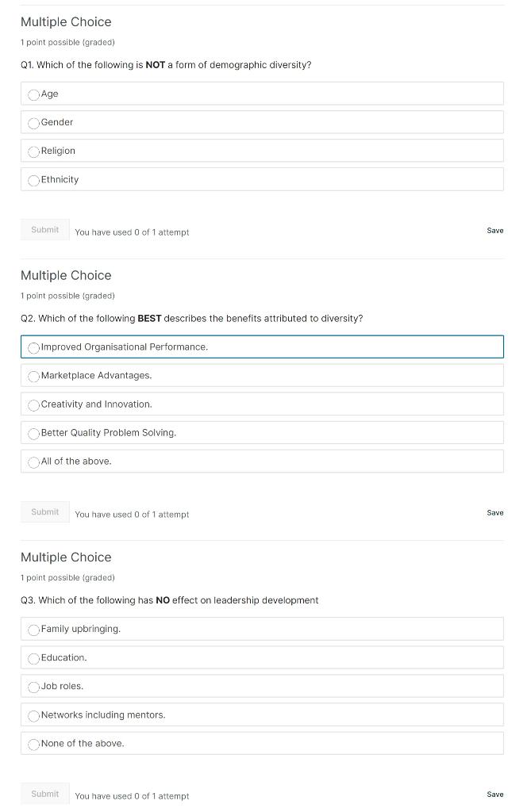Select "Networks including mentors" in Q3
Viewport: 527px width, 812px height.
(33, 715)
